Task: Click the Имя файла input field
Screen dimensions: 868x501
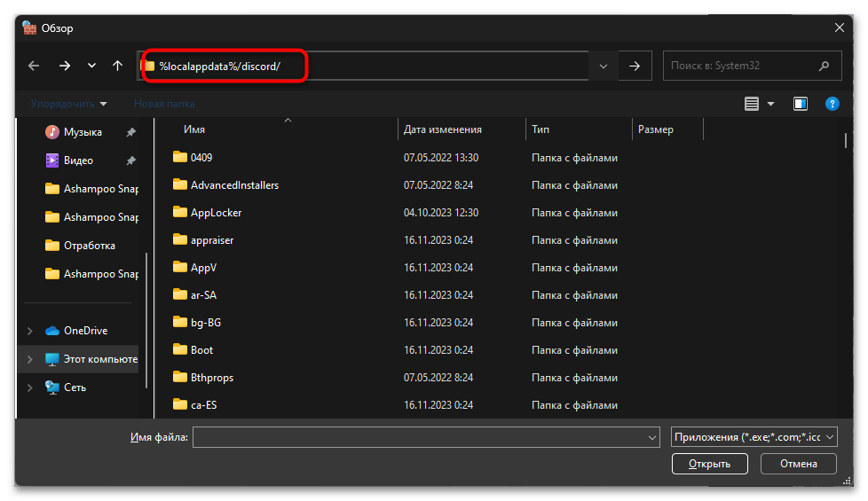Action: (x=419, y=437)
